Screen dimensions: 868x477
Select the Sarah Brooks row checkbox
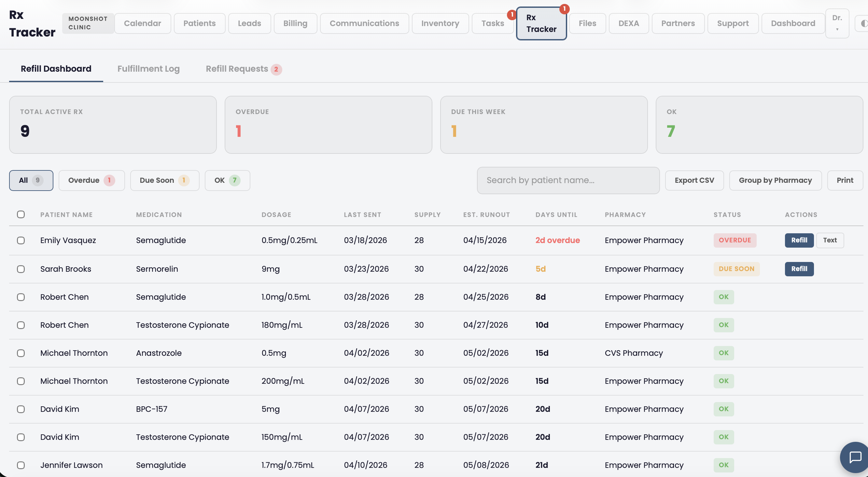[x=21, y=269]
